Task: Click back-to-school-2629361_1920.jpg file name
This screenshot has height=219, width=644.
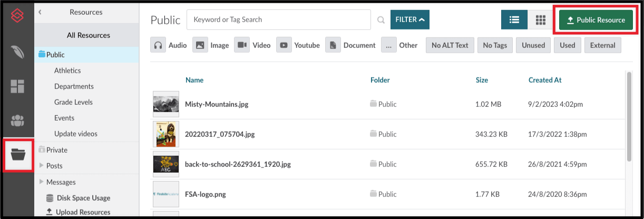Action: (x=238, y=164)
